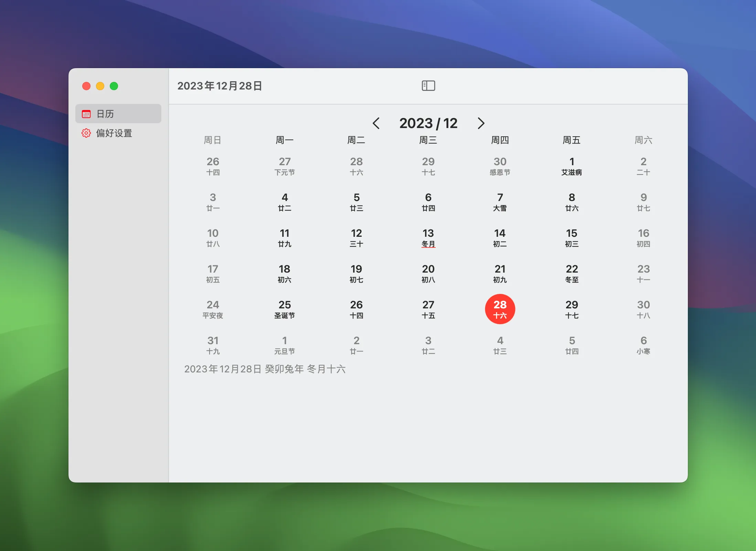This screenshot has width=756, height=551.
Task: Open the 偏好设置 sidebar item
Action: pos(114,133)
